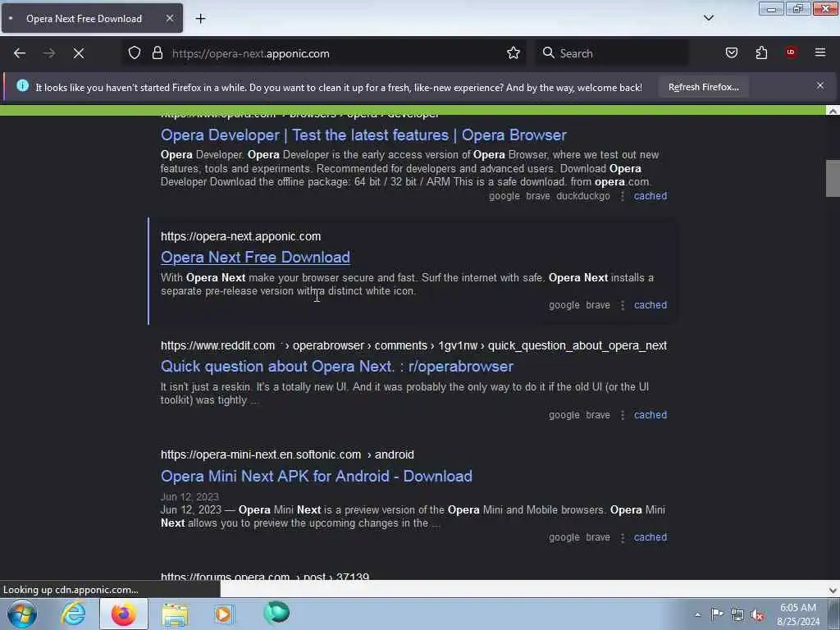Open more options dots for Opera Developer result
This screenshot has width=840, height=630.
(622, 196)
